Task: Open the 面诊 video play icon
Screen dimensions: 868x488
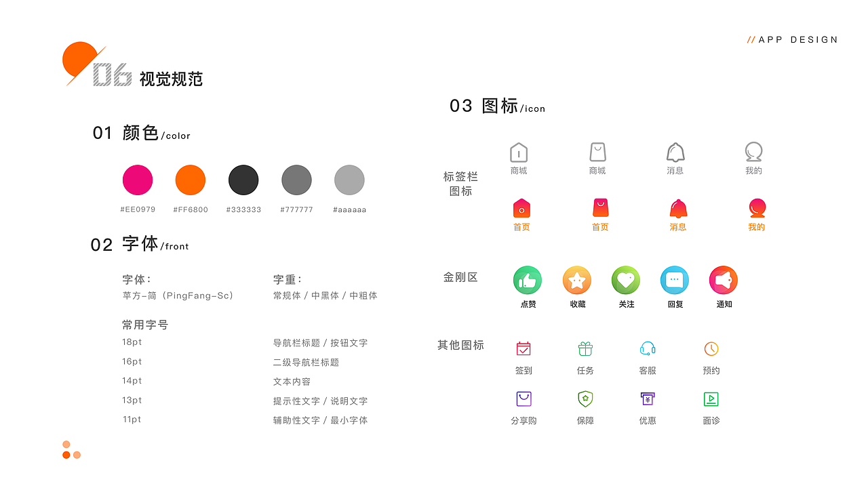Action: click(711, 399)
